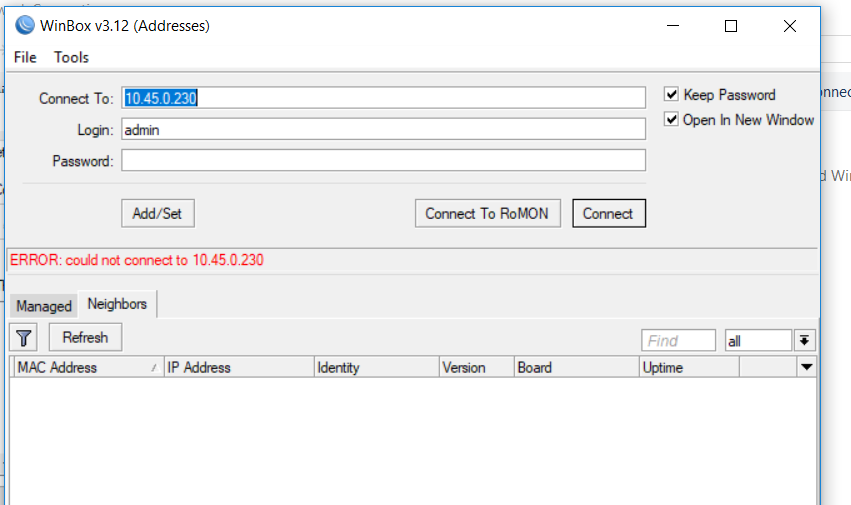Click into the Login field
The width and height of the screenshot is (851, 505).
tap(383, 129)
